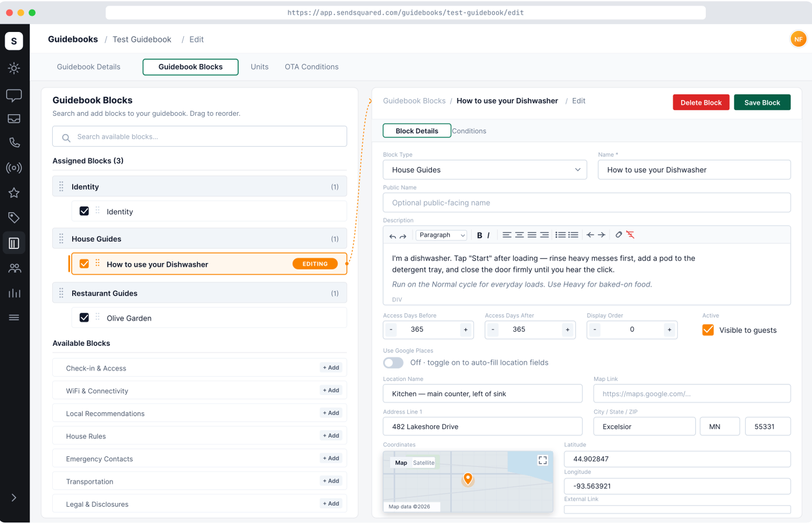Screen dimensions: 812x524
Task: Toggle the Visible to guests checkbox
Action: point(708,330)
